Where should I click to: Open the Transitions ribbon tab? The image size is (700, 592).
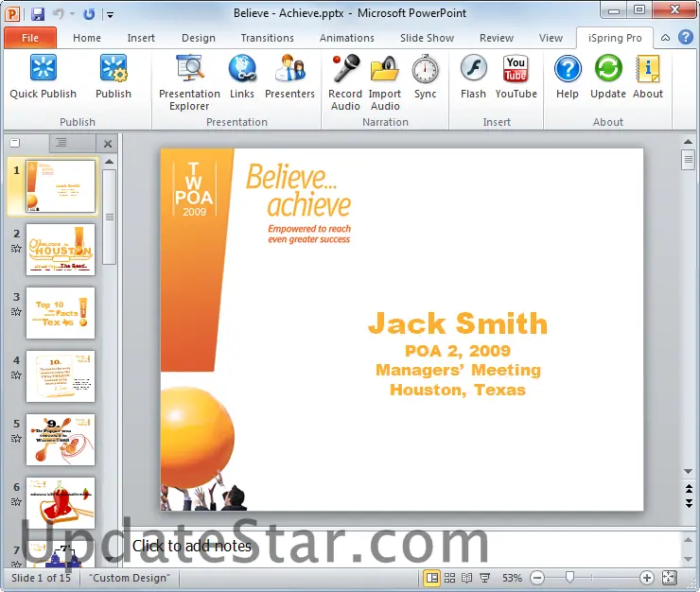tap(267, 38)
